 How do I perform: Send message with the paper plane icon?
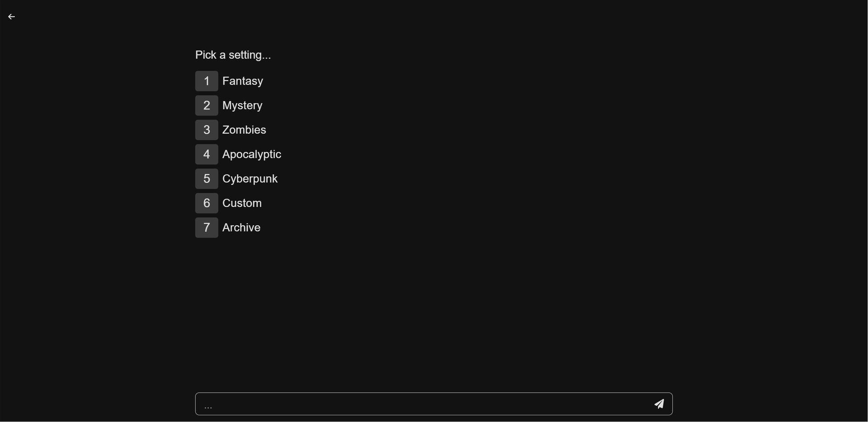660,404
